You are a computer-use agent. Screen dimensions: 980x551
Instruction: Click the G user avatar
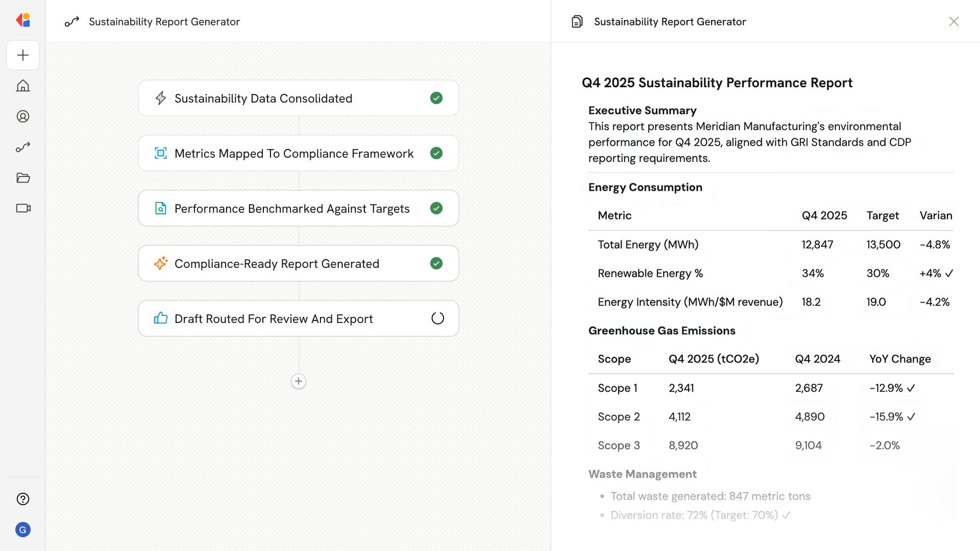23,530
